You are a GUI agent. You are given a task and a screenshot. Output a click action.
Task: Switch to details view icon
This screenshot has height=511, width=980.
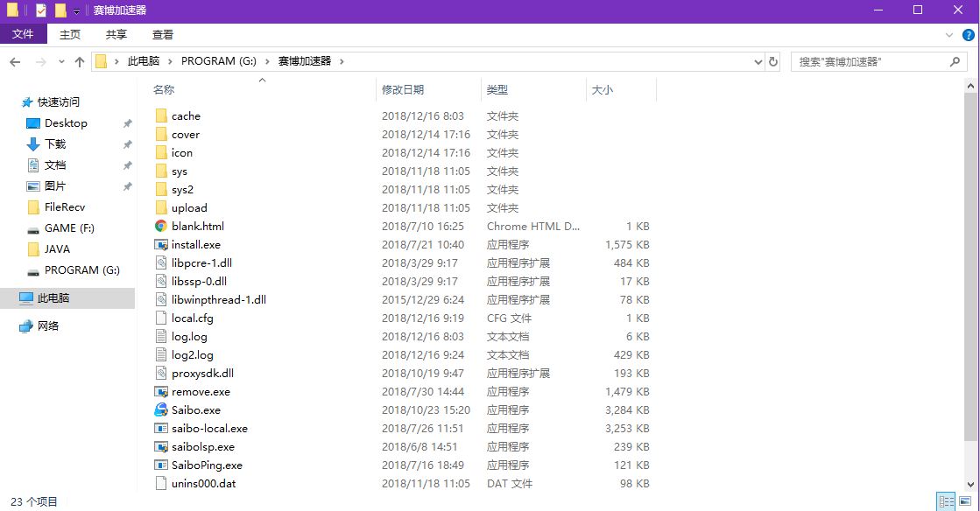coord(946,501)
